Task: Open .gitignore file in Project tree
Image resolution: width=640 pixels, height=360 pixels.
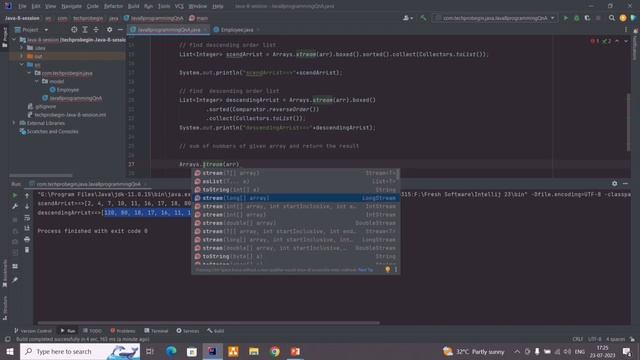Action: coord(42,107)
